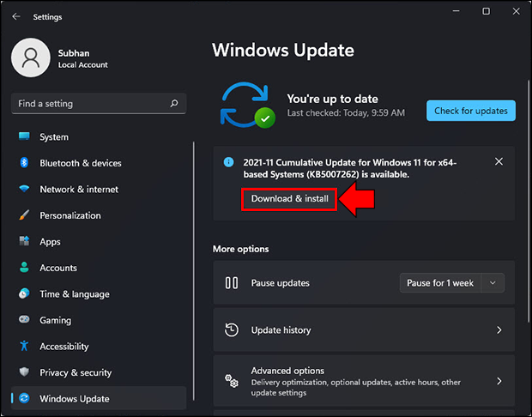Click the Subhan profile avatar
532x417 pixels.
point(31,57)
